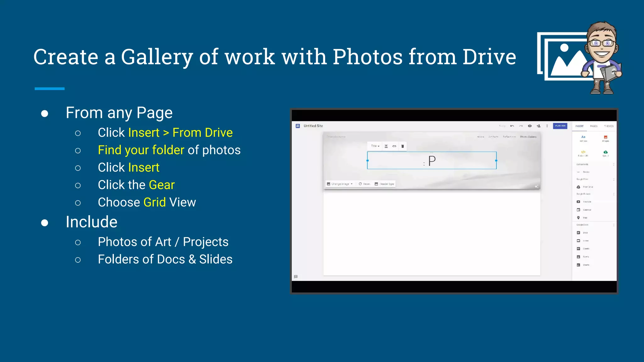The image size is (644, 362).
Task: Collapse the Google Drive section chevron
Action: click(x=613, y=179)
